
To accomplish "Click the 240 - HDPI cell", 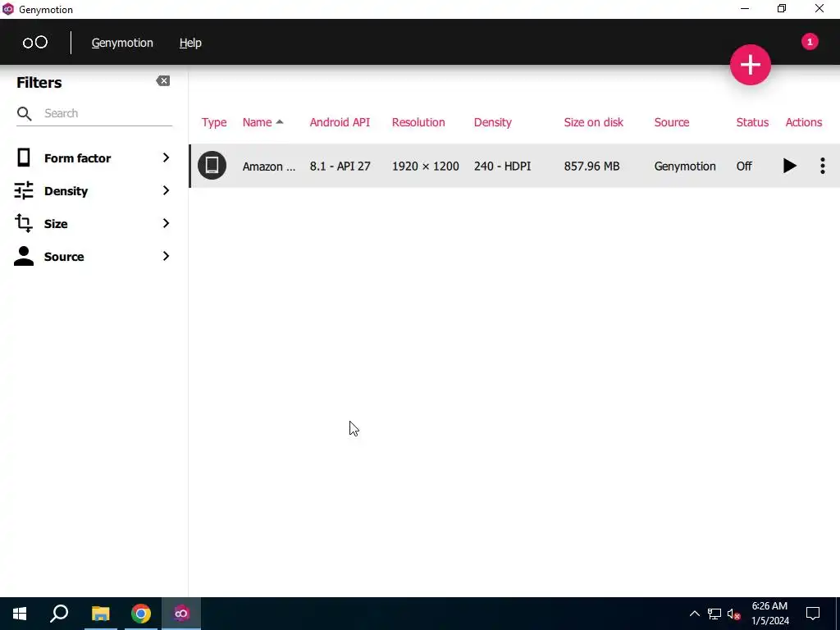I will [503, 166].
